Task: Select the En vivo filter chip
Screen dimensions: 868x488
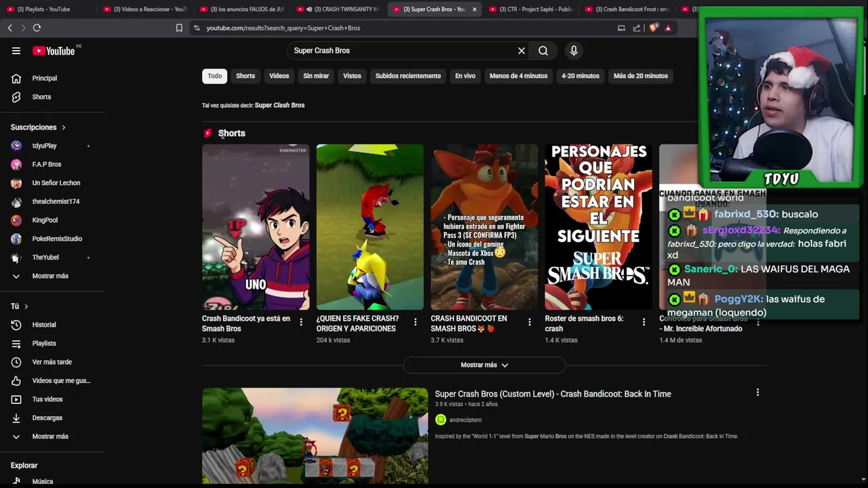Action: point(465,76)
